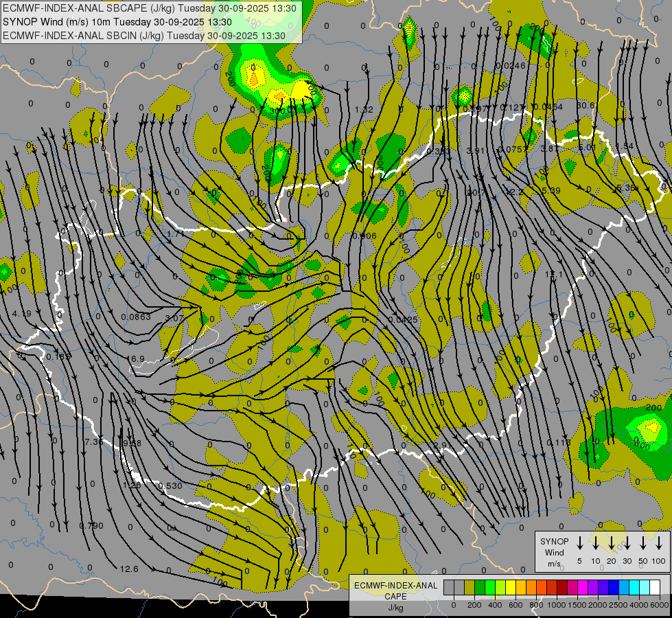The width and height of the screenshot is (672, 618).
Task: Click the map value 16.9
Action: (135, 358)
